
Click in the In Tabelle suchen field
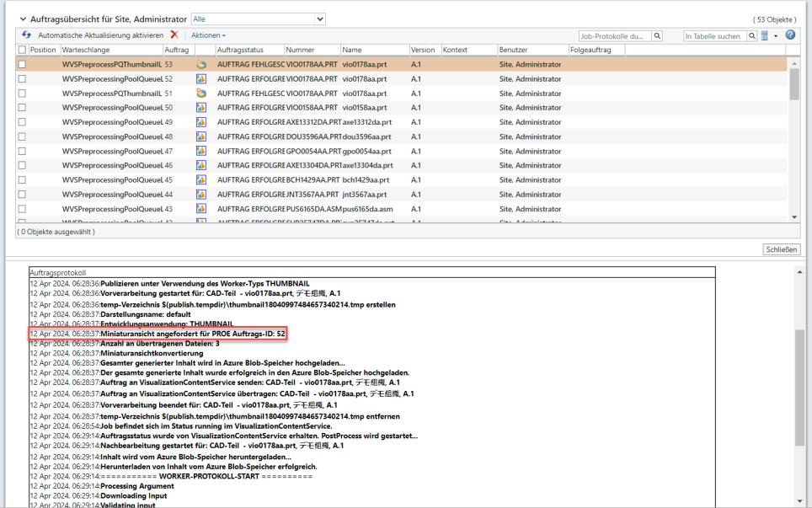714,35
